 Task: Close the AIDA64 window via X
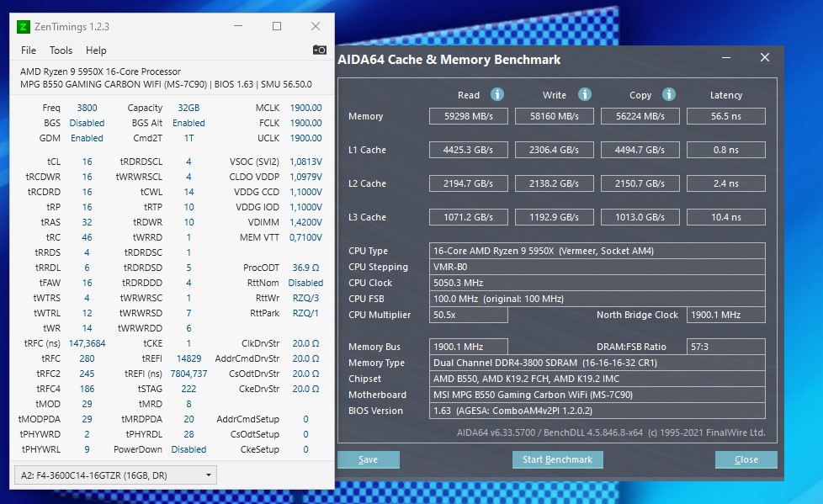765,58
